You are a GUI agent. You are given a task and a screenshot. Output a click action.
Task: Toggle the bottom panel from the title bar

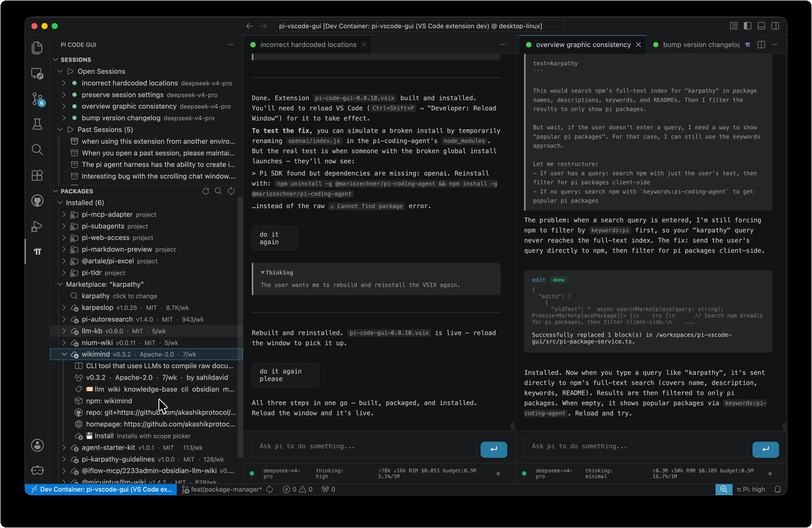761,26
